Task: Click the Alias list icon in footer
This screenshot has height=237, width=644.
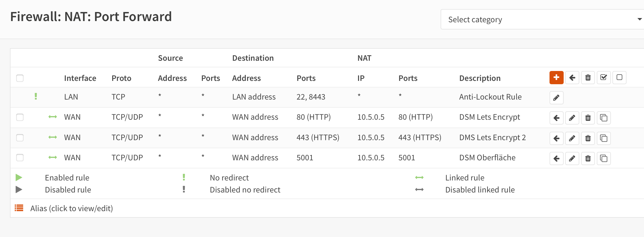Action: pyautogui.click(x=19, y=208)
